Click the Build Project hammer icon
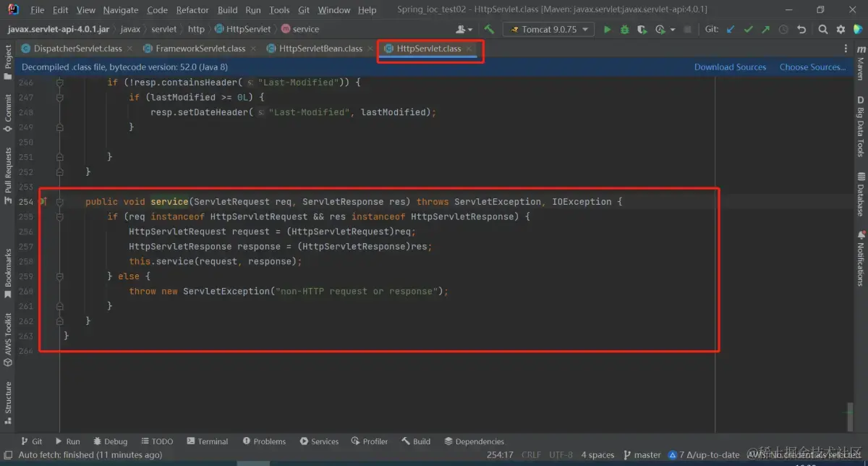This screenshot has width=868, height=466. 490,29
